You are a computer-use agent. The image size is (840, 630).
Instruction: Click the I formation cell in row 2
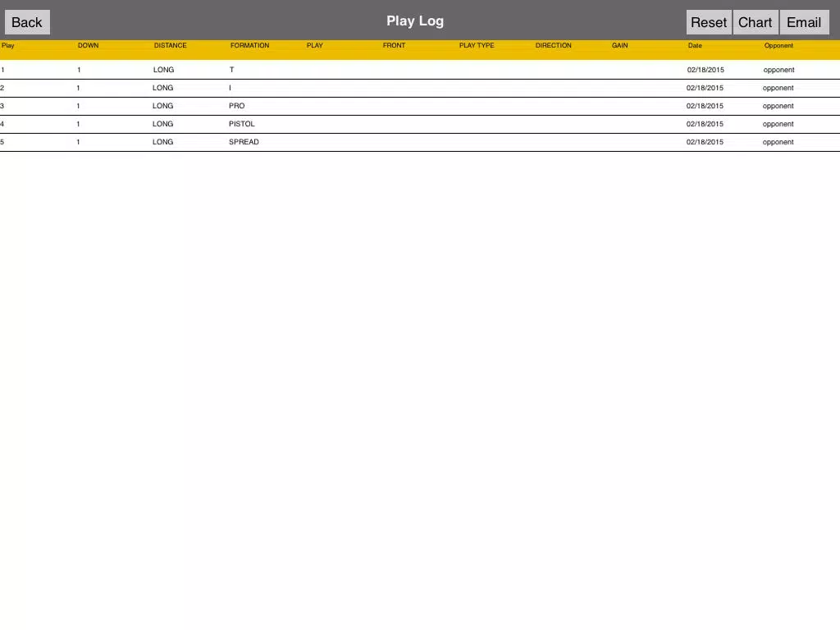pyautogui.click(x=231, y=89)
